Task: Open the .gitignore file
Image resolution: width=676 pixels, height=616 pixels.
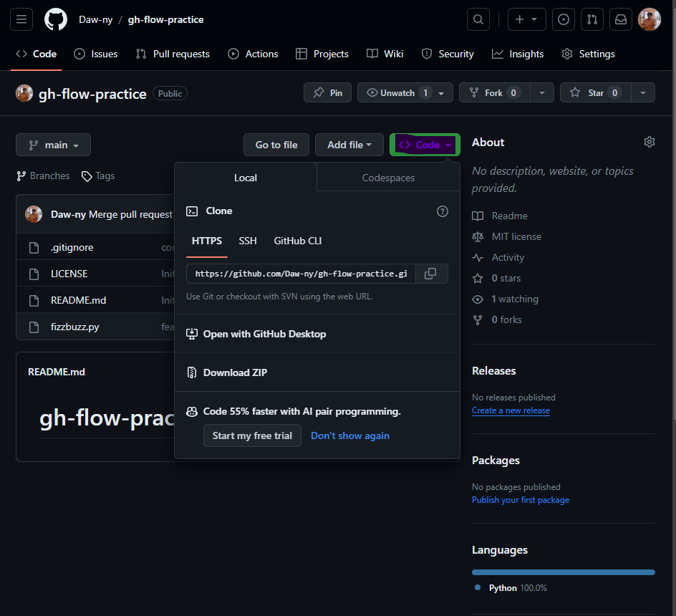Action: [x=72, y=248]
